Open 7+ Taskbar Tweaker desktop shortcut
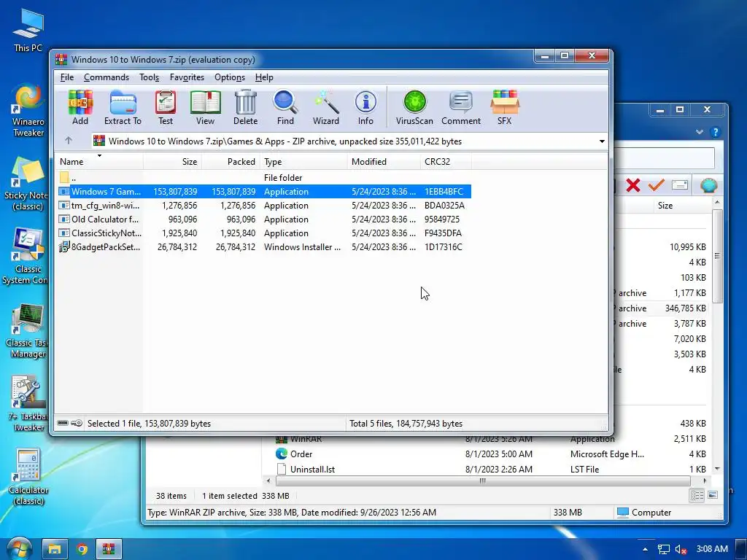Image resolution: width=747 pixels, height=560 pixels. pos(28,404)
